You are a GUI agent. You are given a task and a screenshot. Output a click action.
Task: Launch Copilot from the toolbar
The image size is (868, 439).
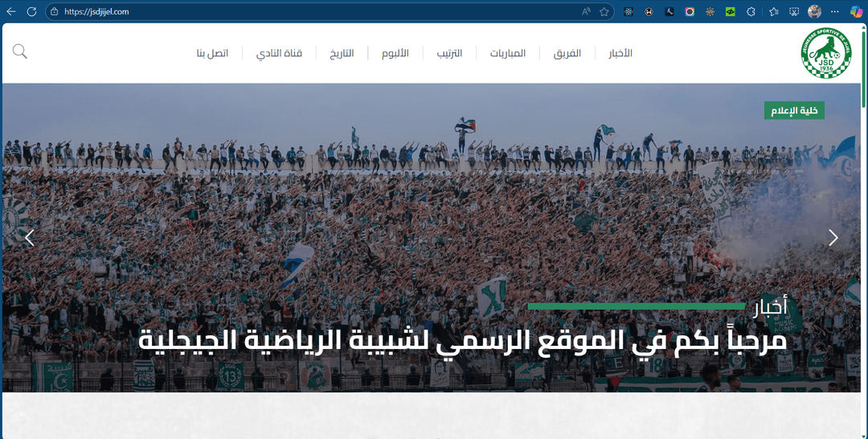point(857,12)
